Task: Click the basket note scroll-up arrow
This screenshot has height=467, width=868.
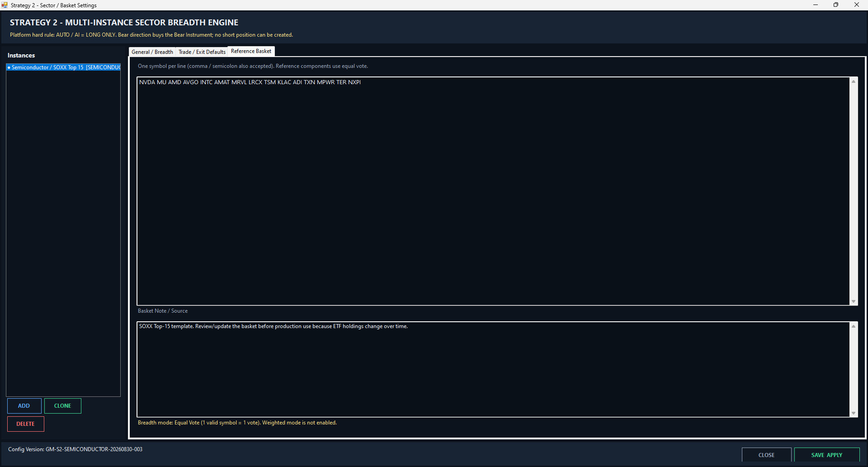Action: 854,326
